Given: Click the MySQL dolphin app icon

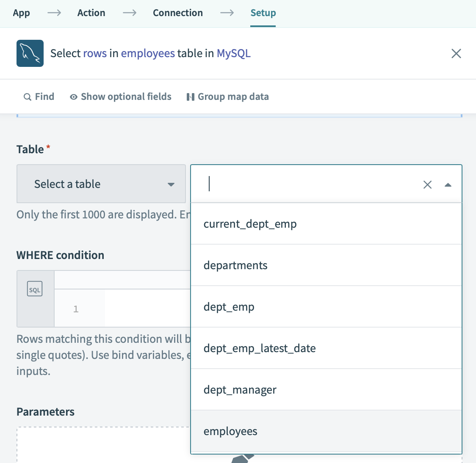Looking at the screenshot, I should 30,53.
